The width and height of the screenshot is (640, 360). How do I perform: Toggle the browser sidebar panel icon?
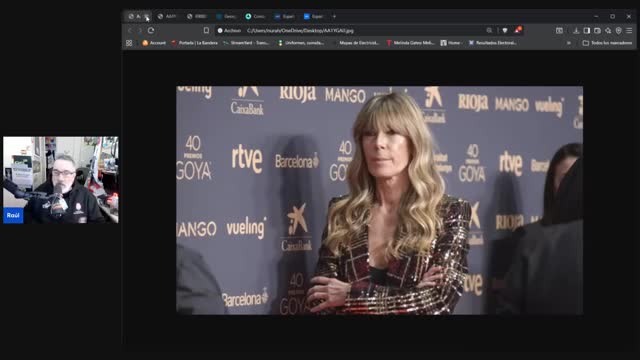click(x=587, y=30)
